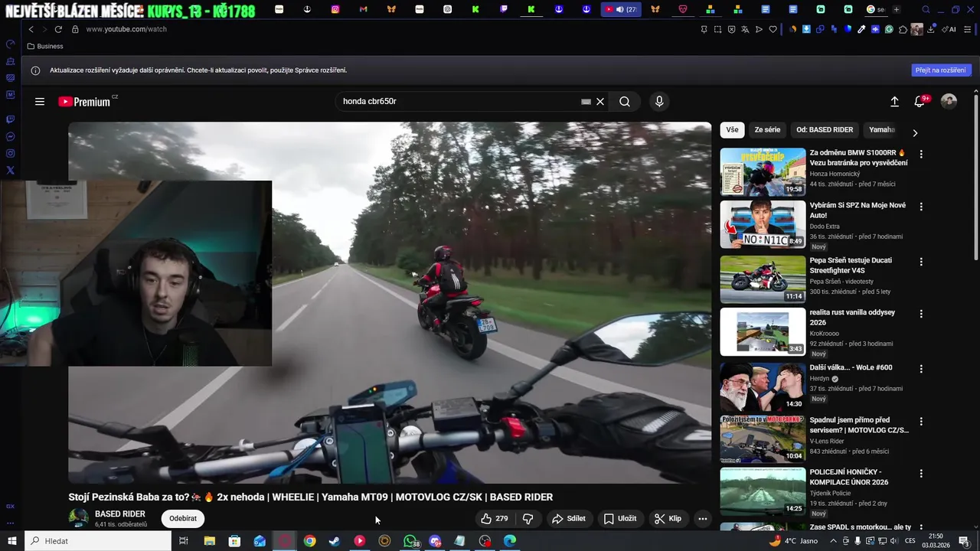Viewport: 980px width, 551px height.
Task: Click Přejít na rozšíření button
Action: pyautogui.click(x=942, y=70)
